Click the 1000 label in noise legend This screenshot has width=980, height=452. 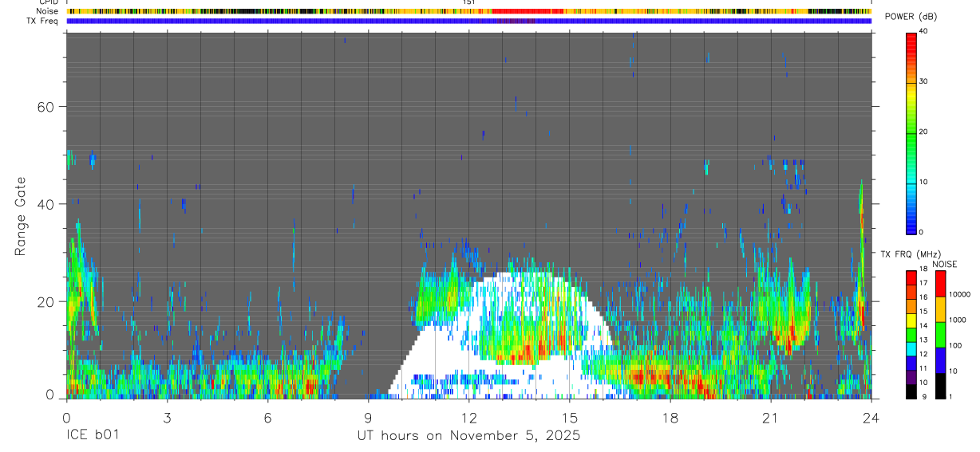pos(958,320)
